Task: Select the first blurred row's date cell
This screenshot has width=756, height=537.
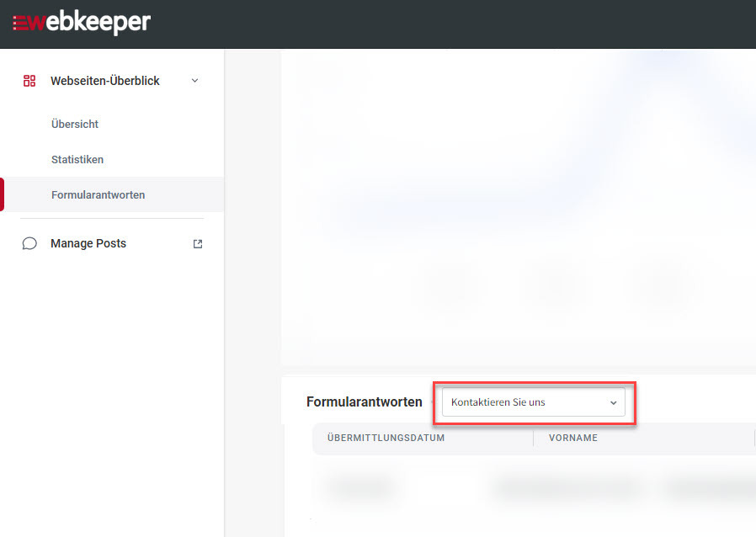Action: click(359, 486)
